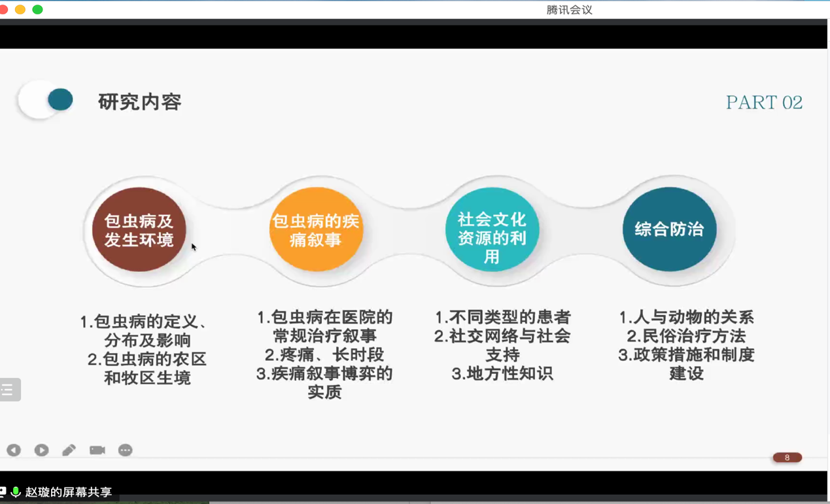Click the teal 社会文化资源的利用 circle
This screenshot has width=830, height=504.
[x=492, y=230]
